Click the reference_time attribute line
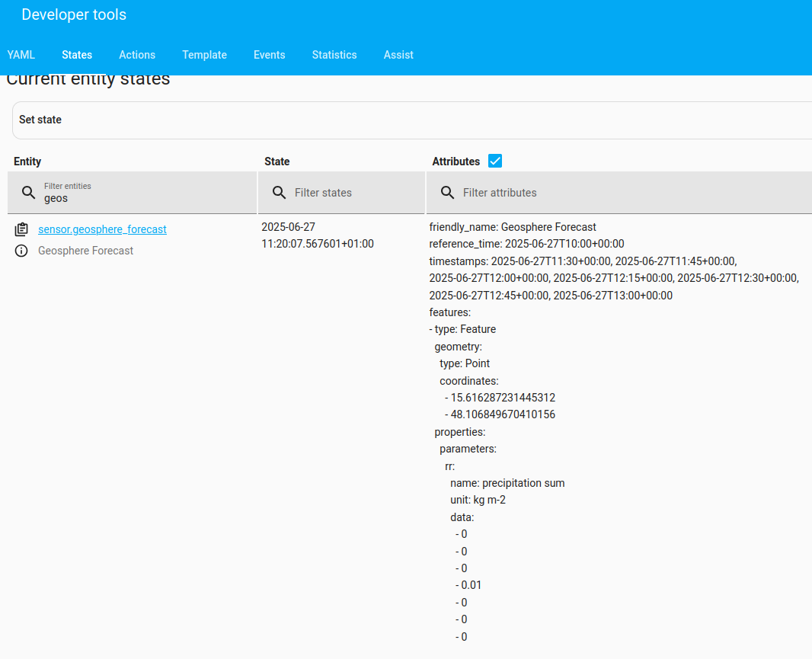Viewport: 812px width, 659px height. pyautogui.click(x=526, y=244)
